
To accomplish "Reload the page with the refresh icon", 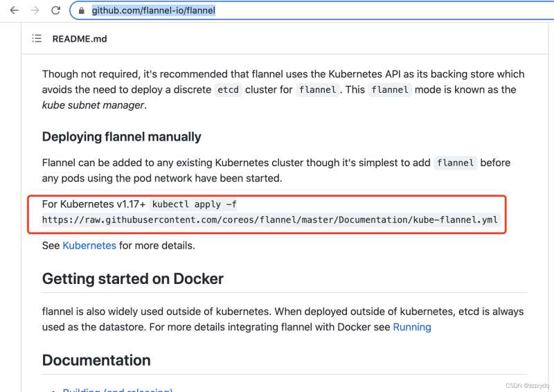I will (x=56, y=10).
